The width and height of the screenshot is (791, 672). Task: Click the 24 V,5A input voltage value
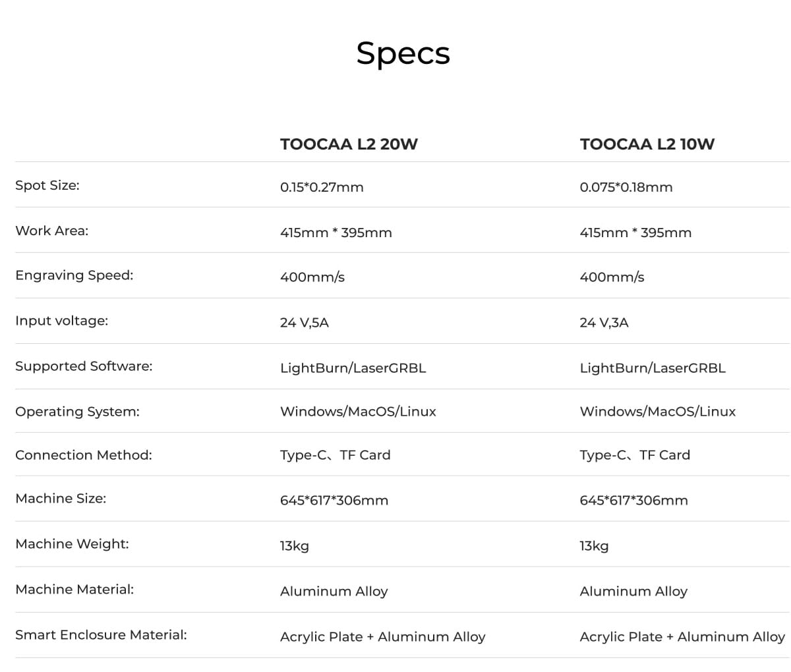(304, 322)
